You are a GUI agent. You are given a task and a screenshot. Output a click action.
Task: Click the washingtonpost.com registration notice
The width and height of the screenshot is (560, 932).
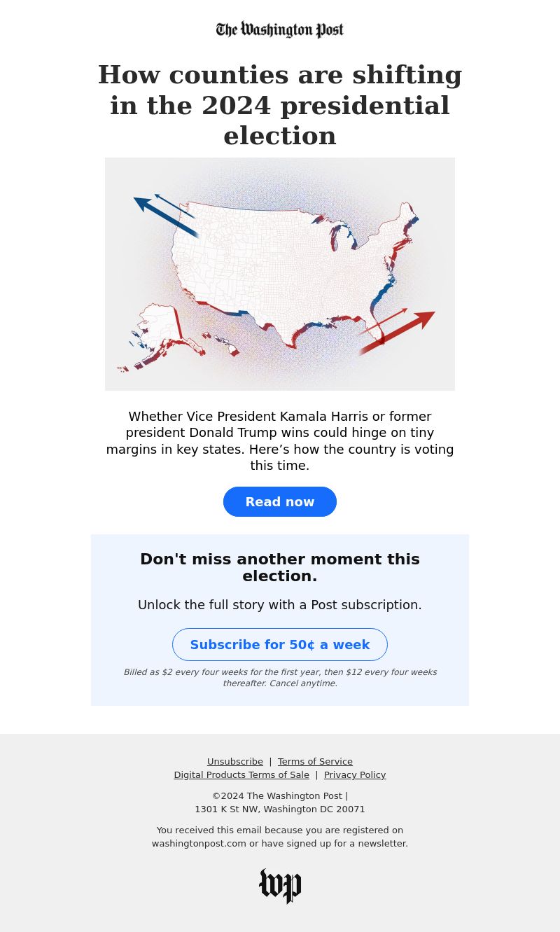280,837
